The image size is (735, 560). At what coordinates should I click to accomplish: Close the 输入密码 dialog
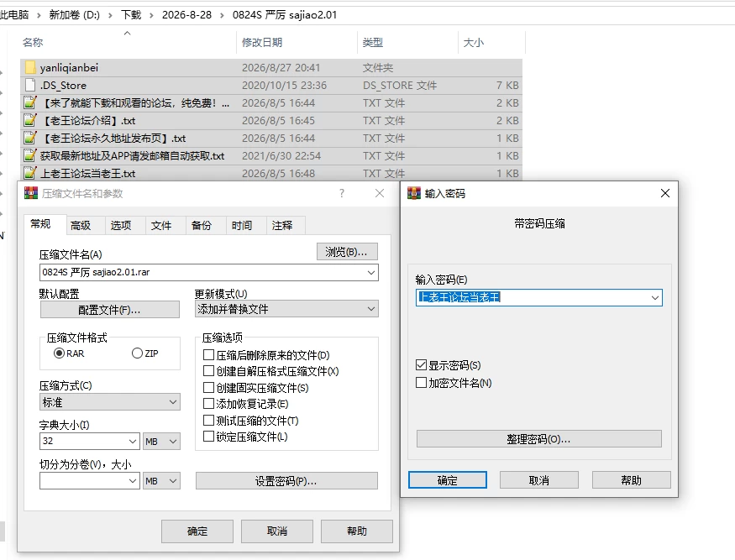(664, 193)
